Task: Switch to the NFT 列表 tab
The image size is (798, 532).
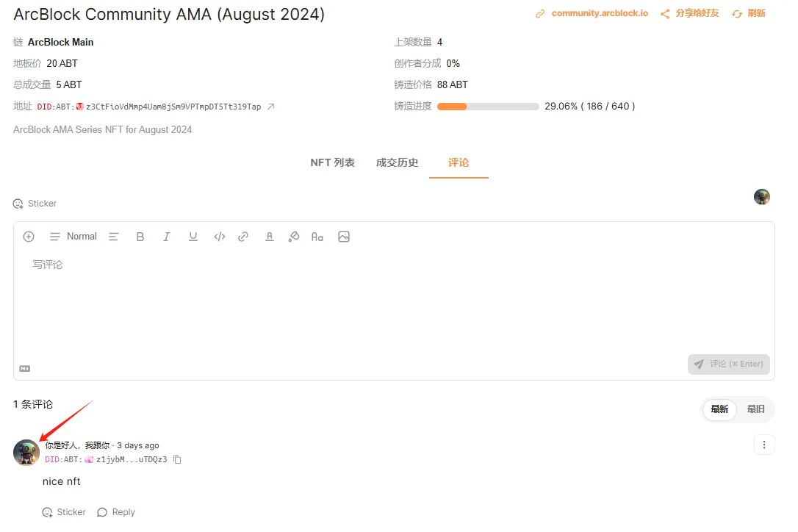Action: click(x=332, y=162)
